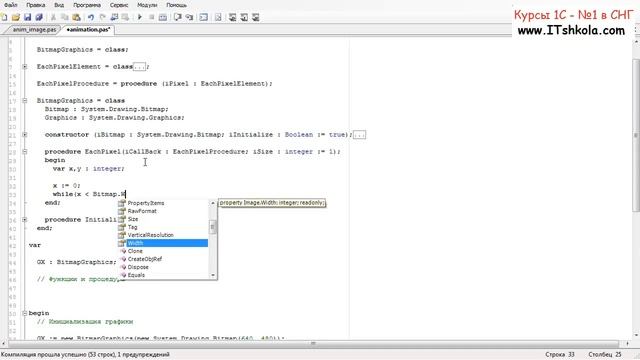Screen dimensions: 640x360
Task: Click the compilation success status message
Action: (85, 355)
